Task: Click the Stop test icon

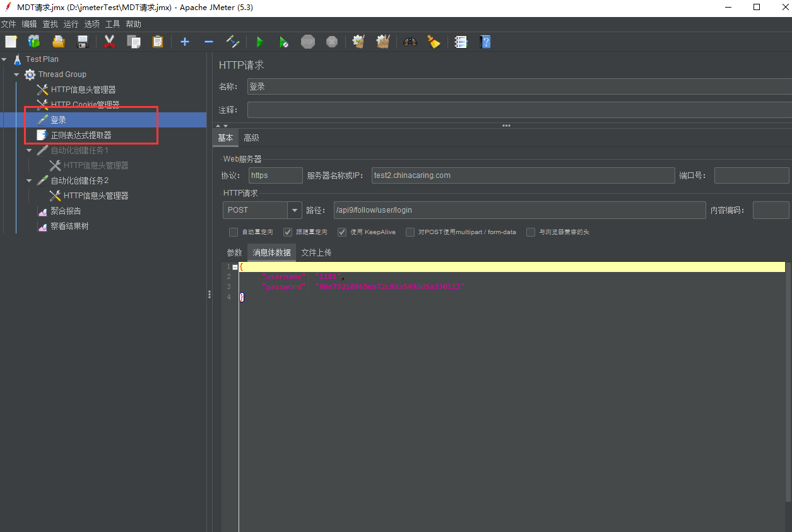Action: click(308, 42)
